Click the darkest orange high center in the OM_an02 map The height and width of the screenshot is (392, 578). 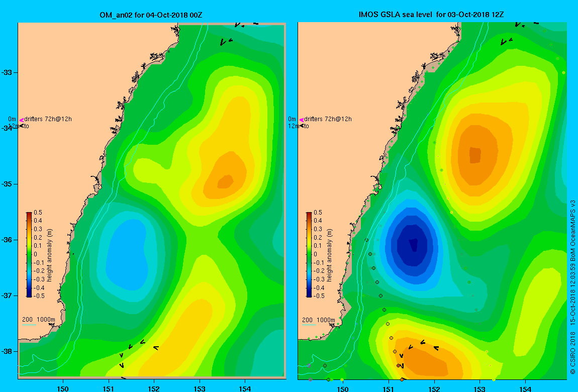click(x=225, y=181)
